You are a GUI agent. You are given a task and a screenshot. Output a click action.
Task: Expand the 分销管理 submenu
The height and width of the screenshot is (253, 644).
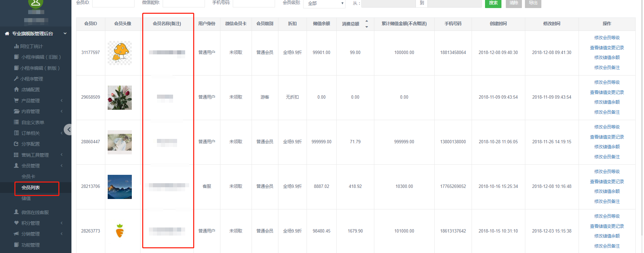click(x=62, y=234)
